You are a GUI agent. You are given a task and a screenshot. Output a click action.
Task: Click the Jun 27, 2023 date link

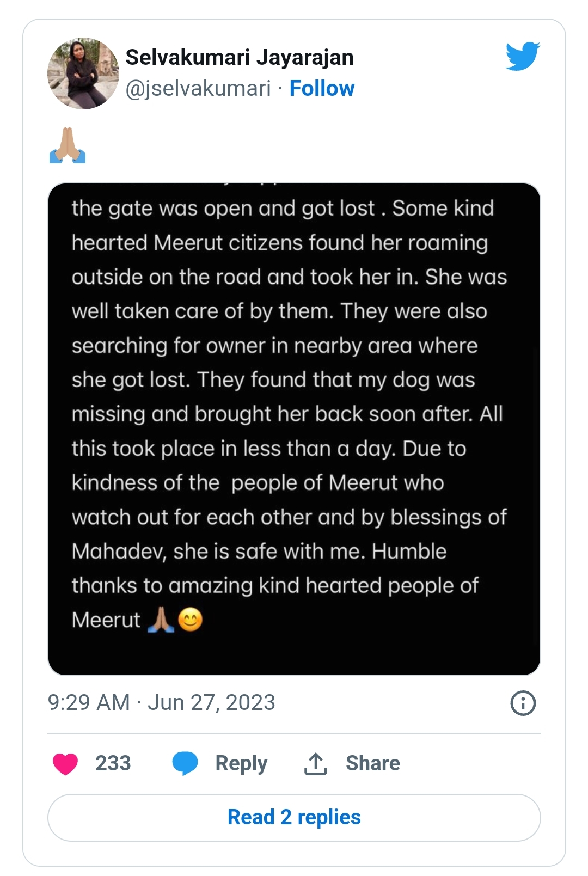[x=211, y=702]
